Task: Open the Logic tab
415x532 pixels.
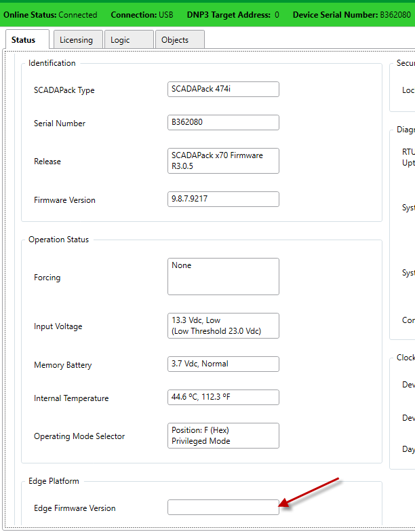Action: (x=129, y=39)
